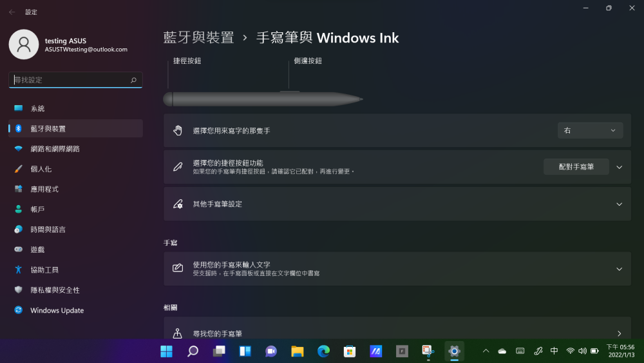Open Microsoft Edge from the taskbar
The height and width of the screenshot is (363, 644).
click(x=323, y=351)
